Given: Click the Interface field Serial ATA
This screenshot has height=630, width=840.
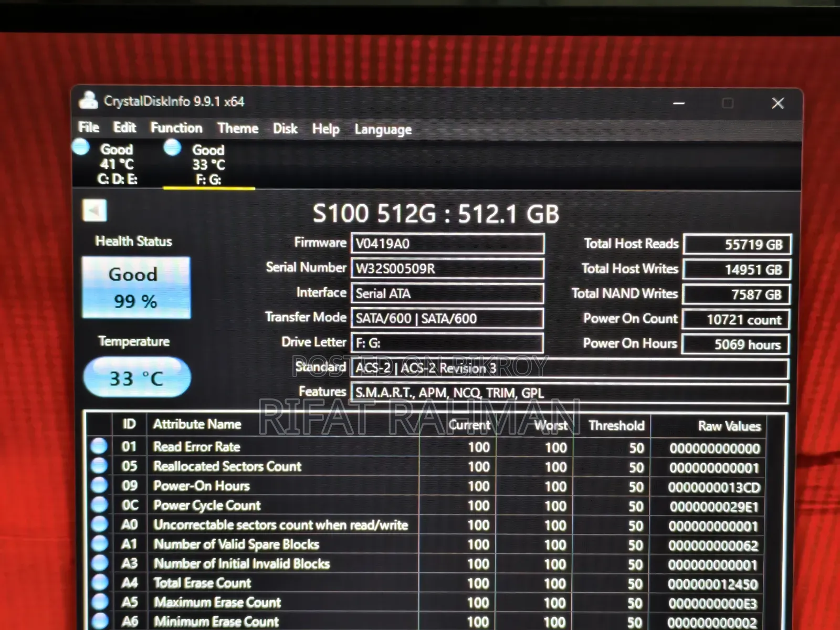Looking at the screenshot, I should coord(447,293).
